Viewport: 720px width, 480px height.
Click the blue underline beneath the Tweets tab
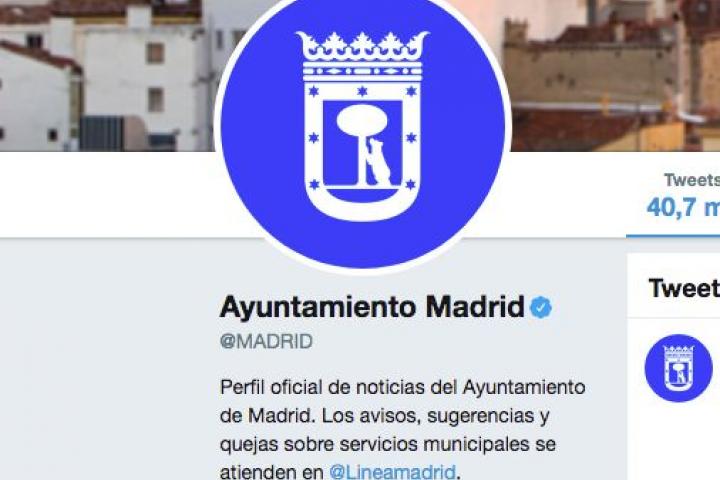point(673,236)
